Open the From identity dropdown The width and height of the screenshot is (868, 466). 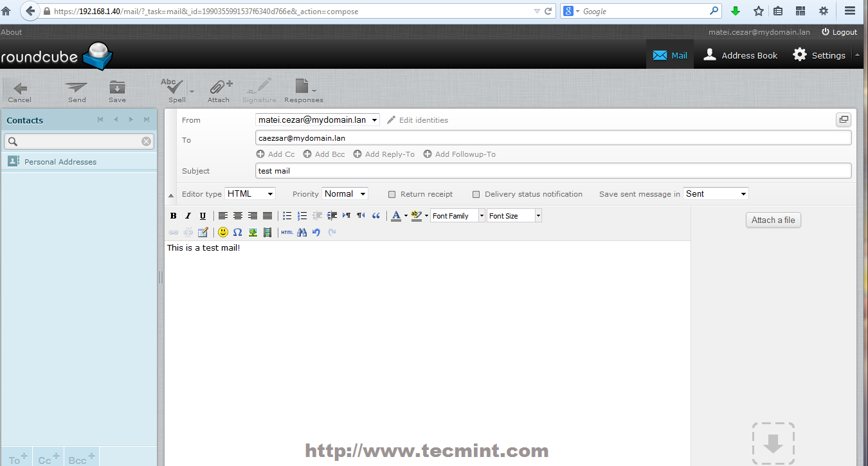pos(318,120)
